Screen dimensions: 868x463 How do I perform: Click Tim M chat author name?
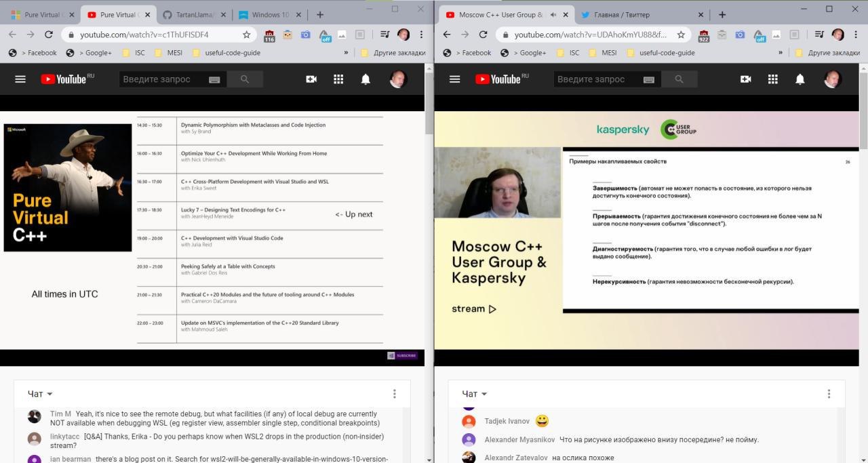(60, 414)
